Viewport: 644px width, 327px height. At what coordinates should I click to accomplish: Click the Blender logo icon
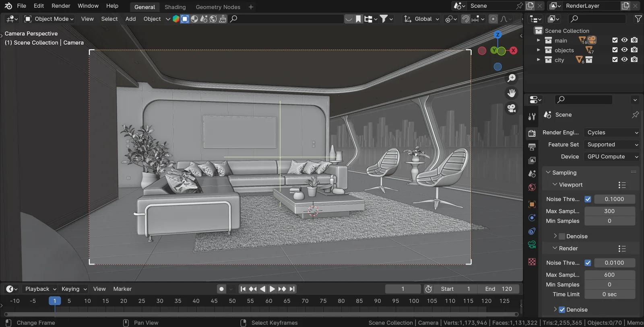click(8, 6)
